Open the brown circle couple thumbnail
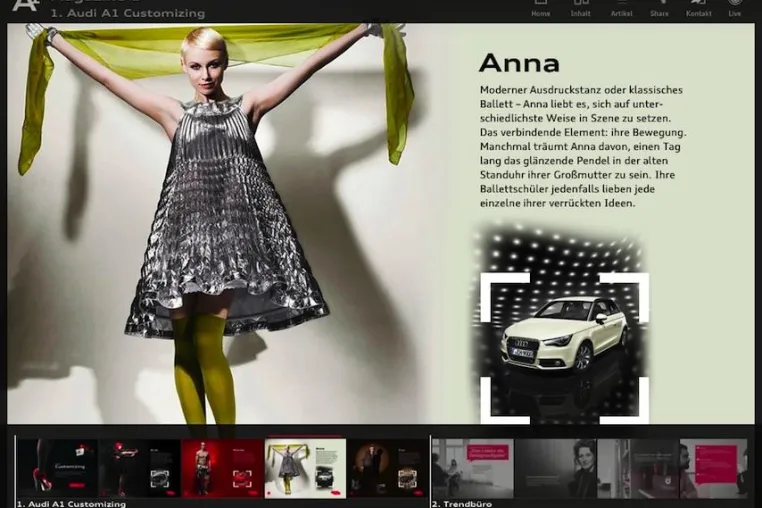 click(388, 468)
